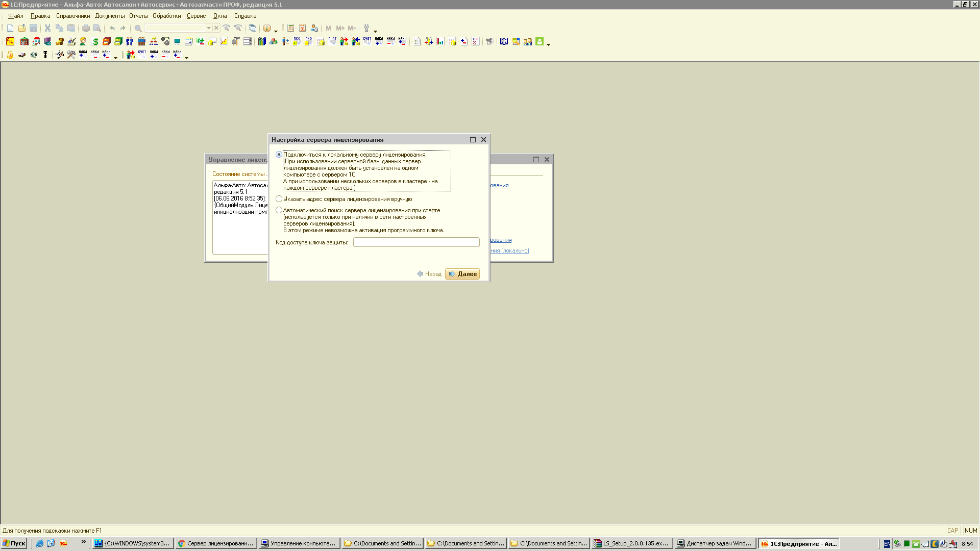This screenshot has width=980, height=551.
Task: Click the green dollar sign icon
Action: point(95,41)
